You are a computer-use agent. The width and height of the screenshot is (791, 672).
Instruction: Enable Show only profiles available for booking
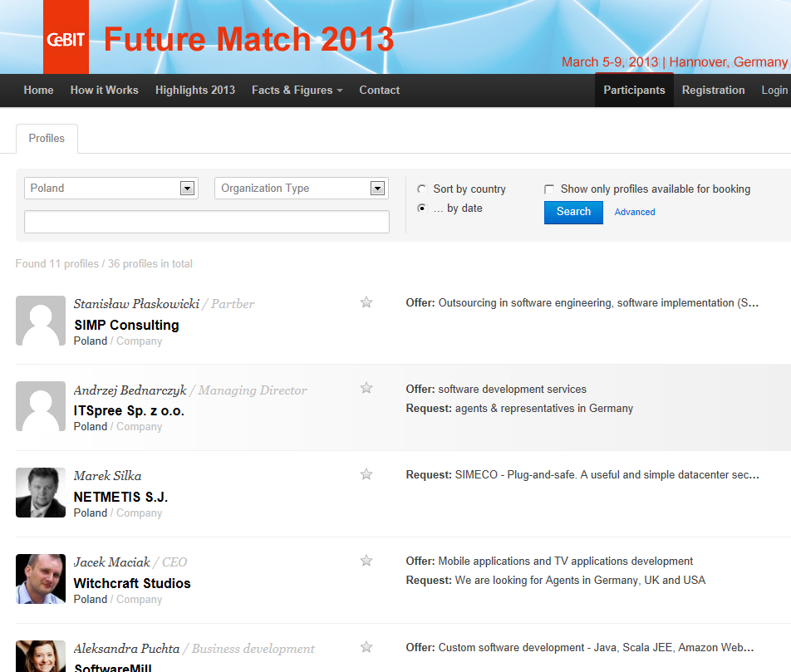tap(549, 189)
